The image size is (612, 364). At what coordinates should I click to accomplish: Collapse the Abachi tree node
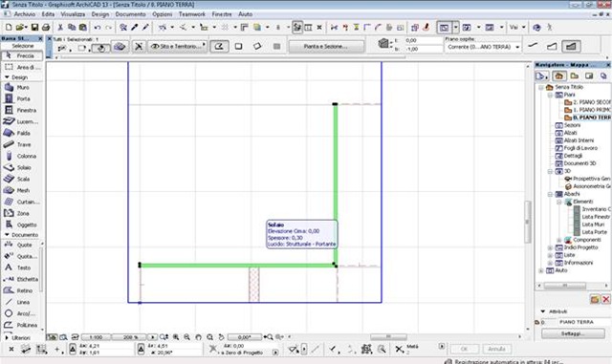[550, 194]
